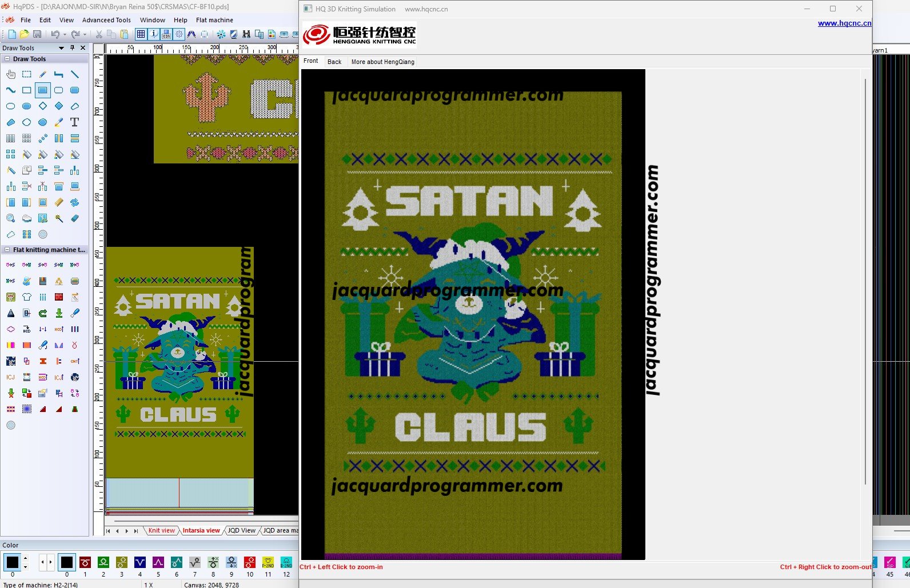Select the filled diamond shape tool

click(x=59, y=106)
